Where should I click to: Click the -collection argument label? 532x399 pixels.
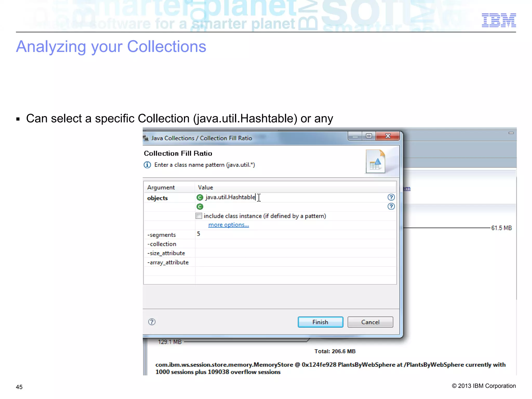[x=162, y=244]
